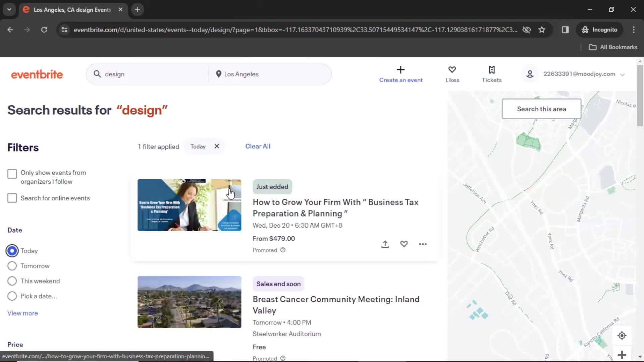Open Breast Cancer event thumbnail image
The height and width of the screenshot is (362, 644).
click(189, 302)
